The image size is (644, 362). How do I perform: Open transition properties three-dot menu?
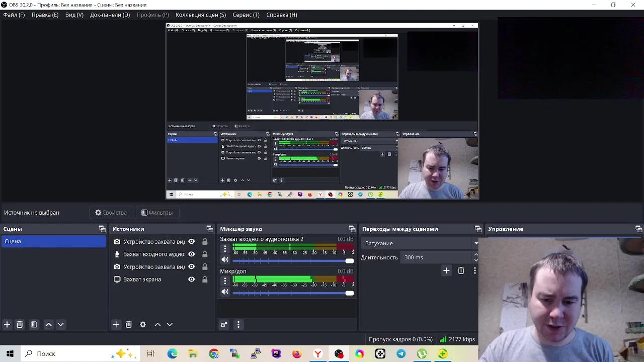coord(474,270)
